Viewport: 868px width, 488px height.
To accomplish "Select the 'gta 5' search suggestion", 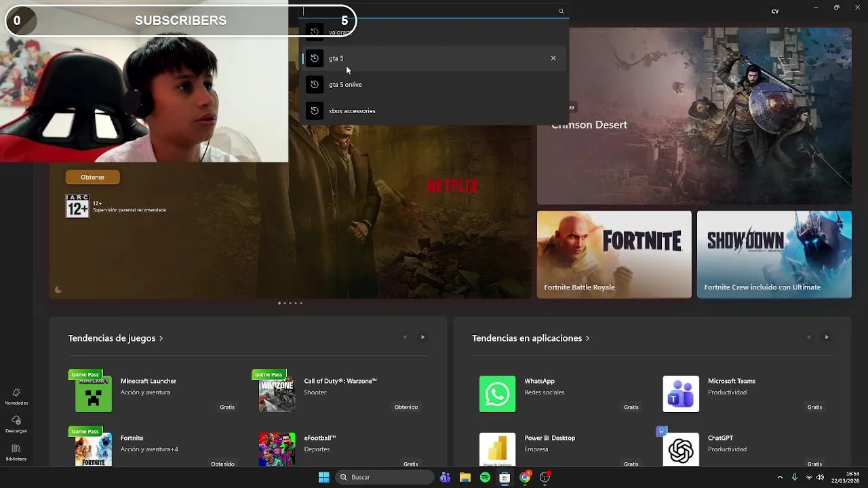I will [434, 58].
